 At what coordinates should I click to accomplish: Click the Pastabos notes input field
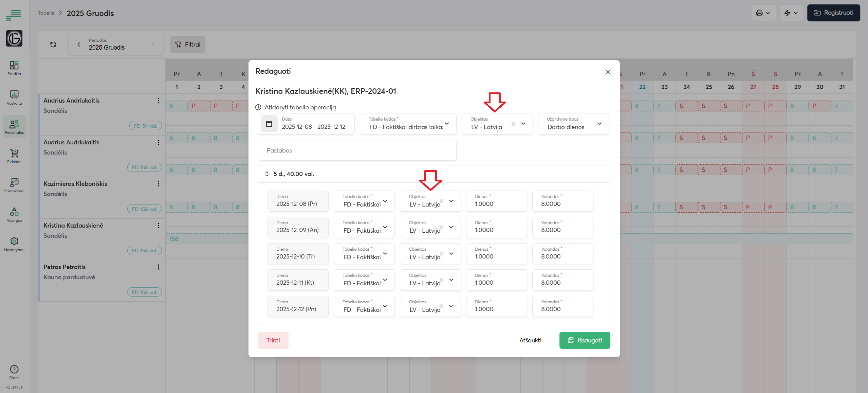(x=357, y=150)
